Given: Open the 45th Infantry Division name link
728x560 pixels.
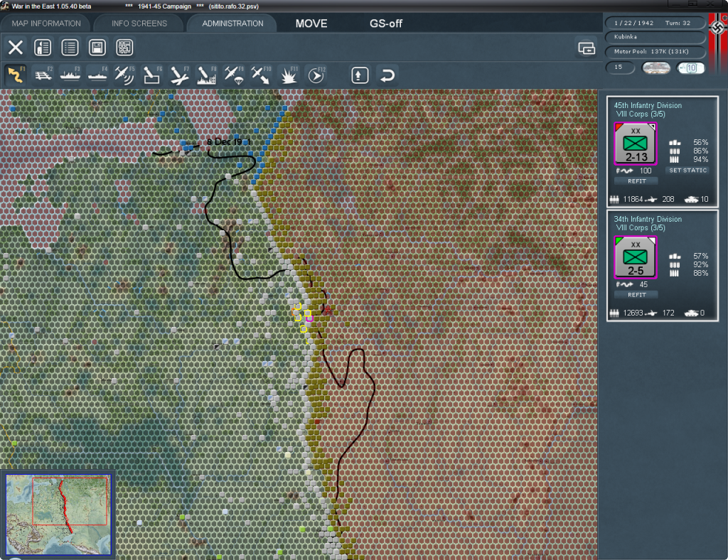Looking at the screenshot, I should [x=648, y=105].
